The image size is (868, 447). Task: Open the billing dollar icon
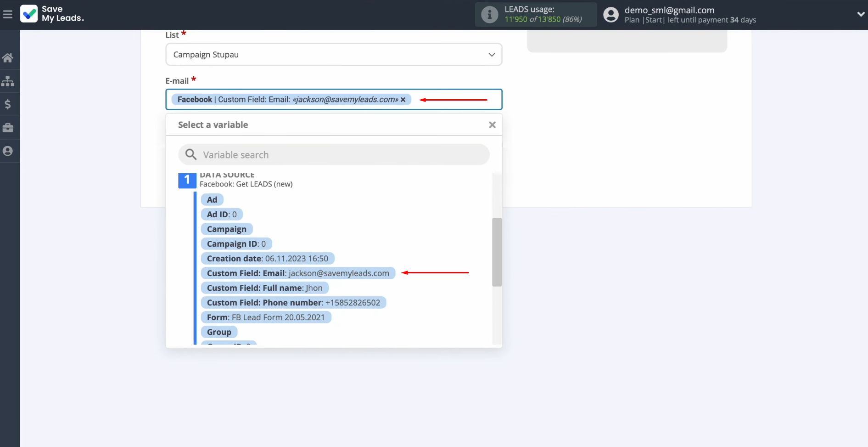point(8,104)
